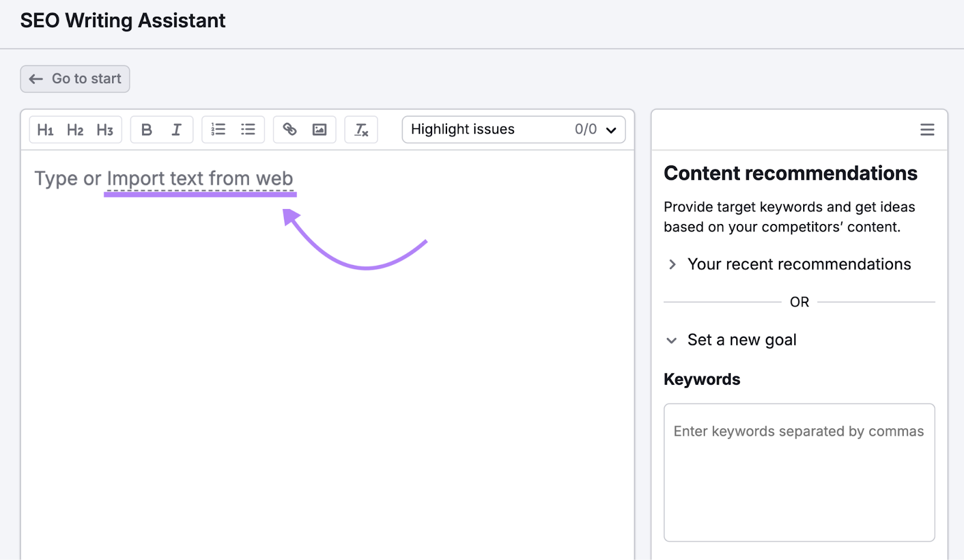Open the hamburger menu in recommendations panel

(927, 129)
